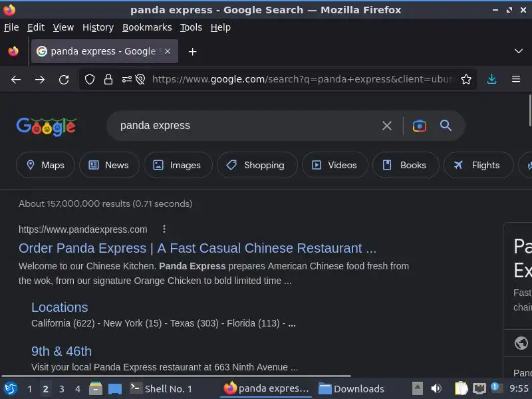Bookmark this page with the star
The height and width of the screenshot is (399, 532).
point(466,79)
